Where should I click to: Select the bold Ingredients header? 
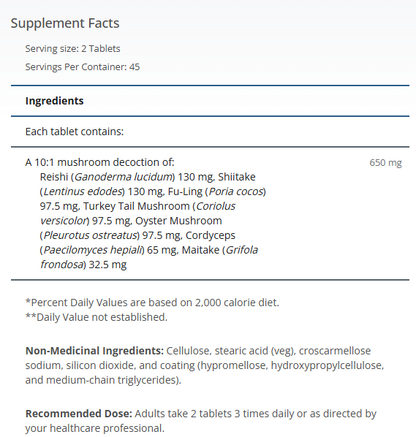pos(54,101)
